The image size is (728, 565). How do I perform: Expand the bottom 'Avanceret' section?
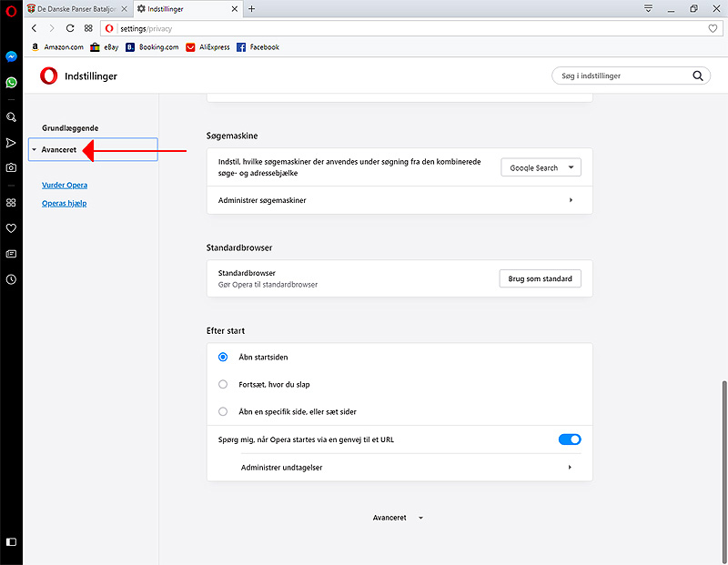tap(399, 518)
